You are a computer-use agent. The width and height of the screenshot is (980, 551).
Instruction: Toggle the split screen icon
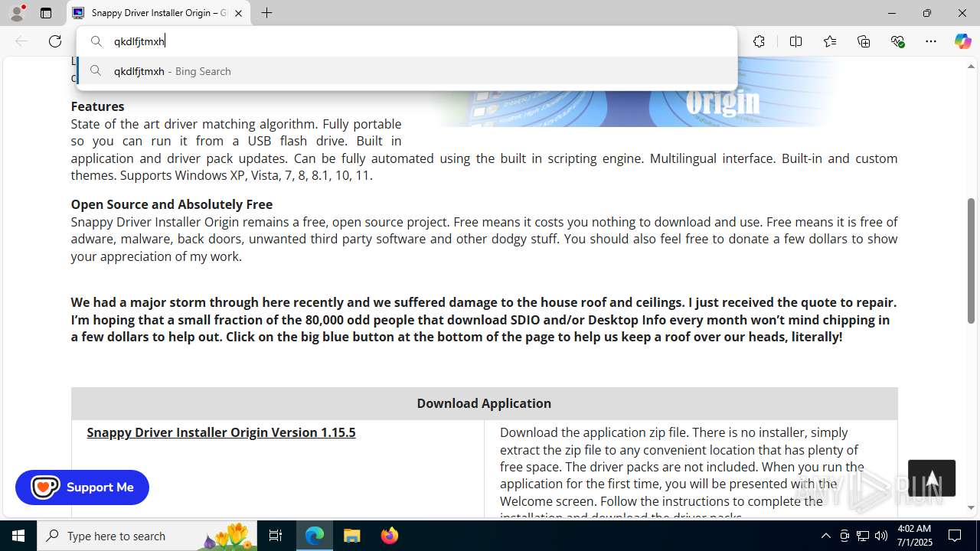pos(795,41)
